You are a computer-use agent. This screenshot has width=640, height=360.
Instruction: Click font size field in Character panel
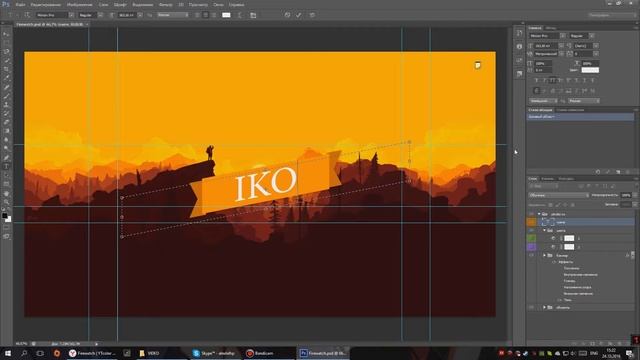(x=546, y=46)
